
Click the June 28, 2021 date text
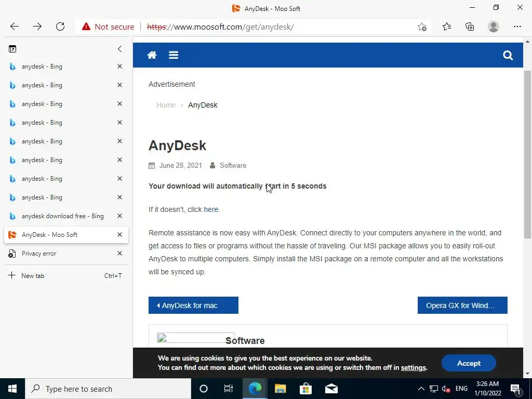click(180, 166)
